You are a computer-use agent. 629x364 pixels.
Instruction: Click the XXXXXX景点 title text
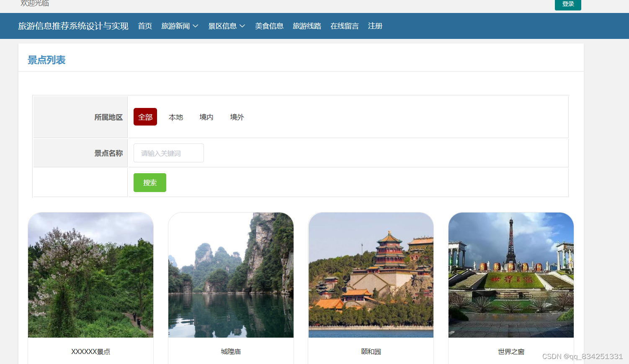coord(90,351)
